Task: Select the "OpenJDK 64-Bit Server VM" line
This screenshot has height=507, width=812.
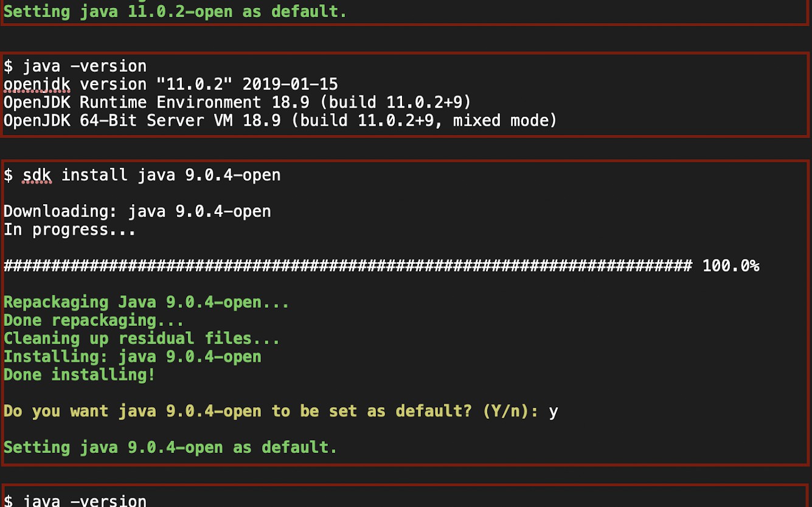Action: click(141, 121)
